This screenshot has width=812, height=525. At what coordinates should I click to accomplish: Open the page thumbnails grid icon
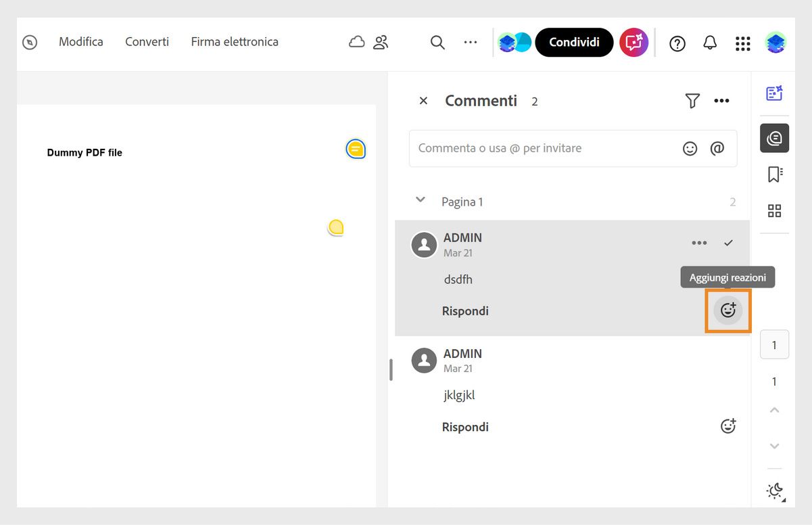pos(774,210)
